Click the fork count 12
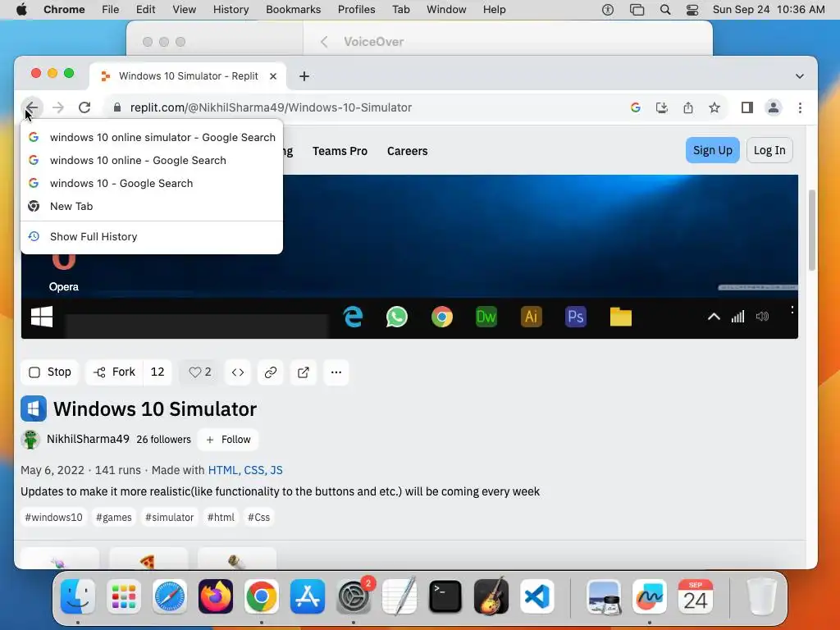Viewport: 840px width, 630px height. pos(157,372)
